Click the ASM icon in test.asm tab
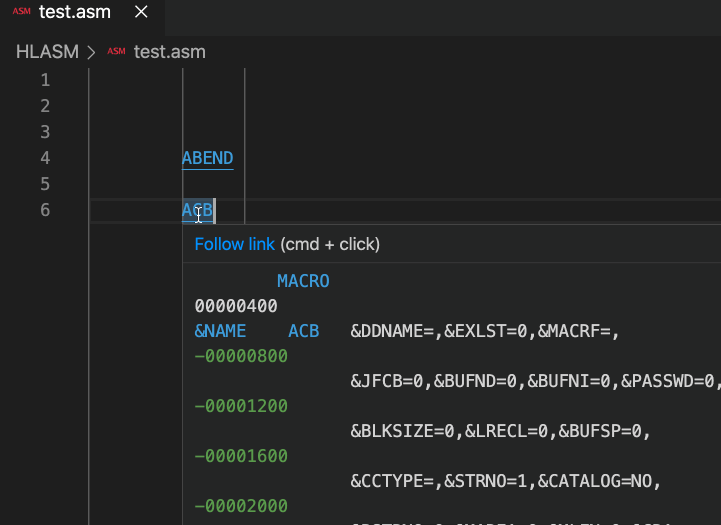 (22, 11)
